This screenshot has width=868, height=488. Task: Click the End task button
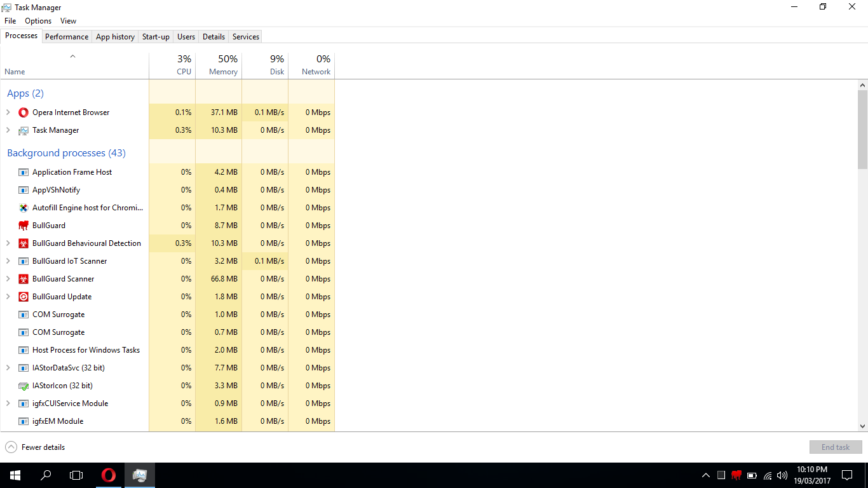click(836, 447)
